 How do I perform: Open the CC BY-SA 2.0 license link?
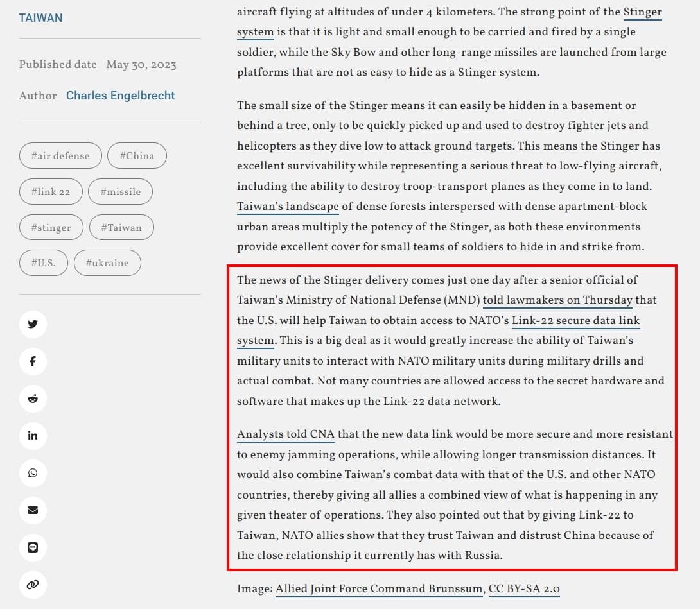[524, 589]
